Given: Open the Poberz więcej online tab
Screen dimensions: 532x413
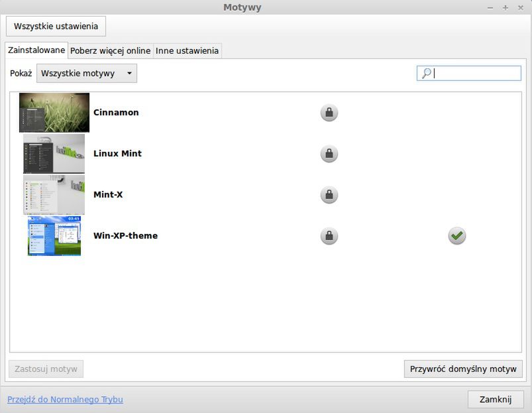Looking at the screenshot, I should [110, 50].
